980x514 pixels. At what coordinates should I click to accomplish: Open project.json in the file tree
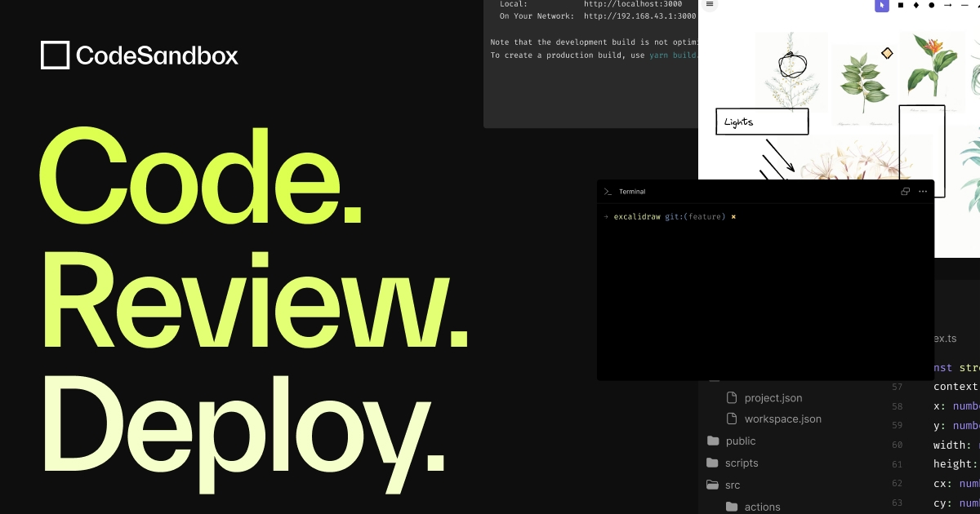click(x=773, y=398)
